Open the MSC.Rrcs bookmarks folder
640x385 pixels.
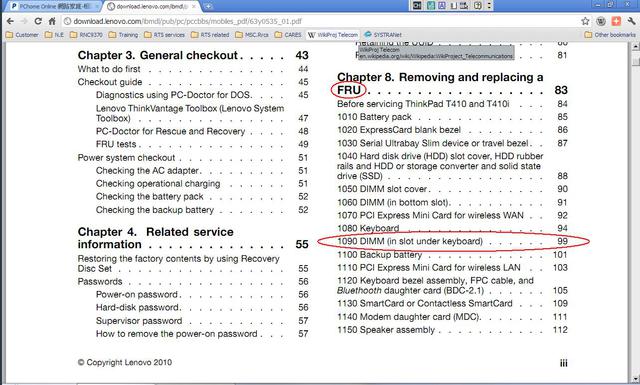tap(252, 35)
